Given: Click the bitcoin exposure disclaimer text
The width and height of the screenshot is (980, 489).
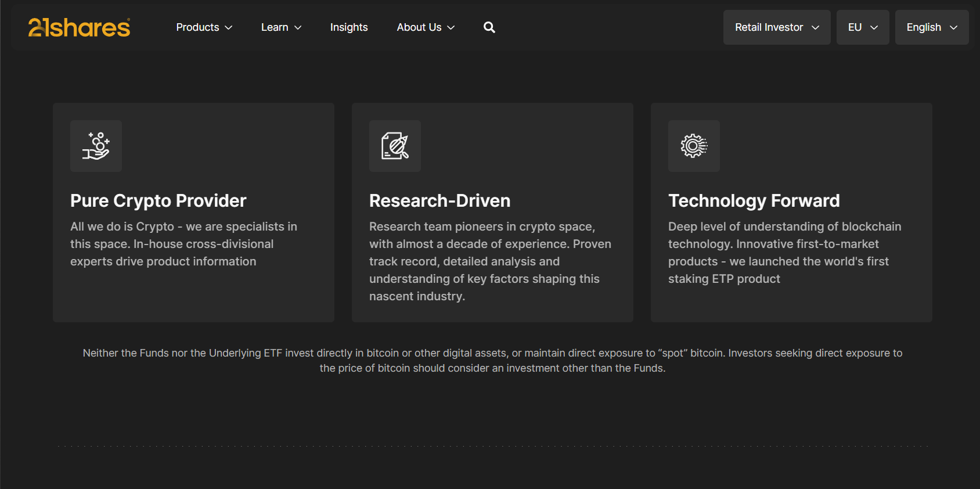Looking at the screenshot, I should coord(492,360).
